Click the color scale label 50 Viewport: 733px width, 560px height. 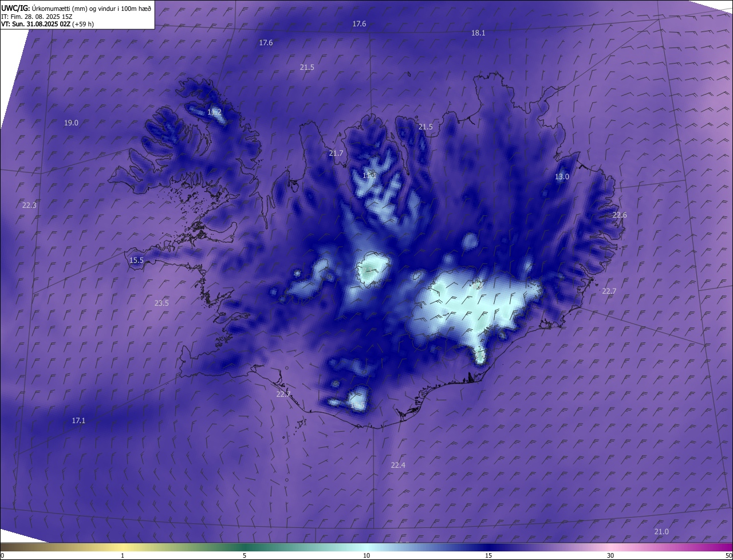click(x=728, y=555)
